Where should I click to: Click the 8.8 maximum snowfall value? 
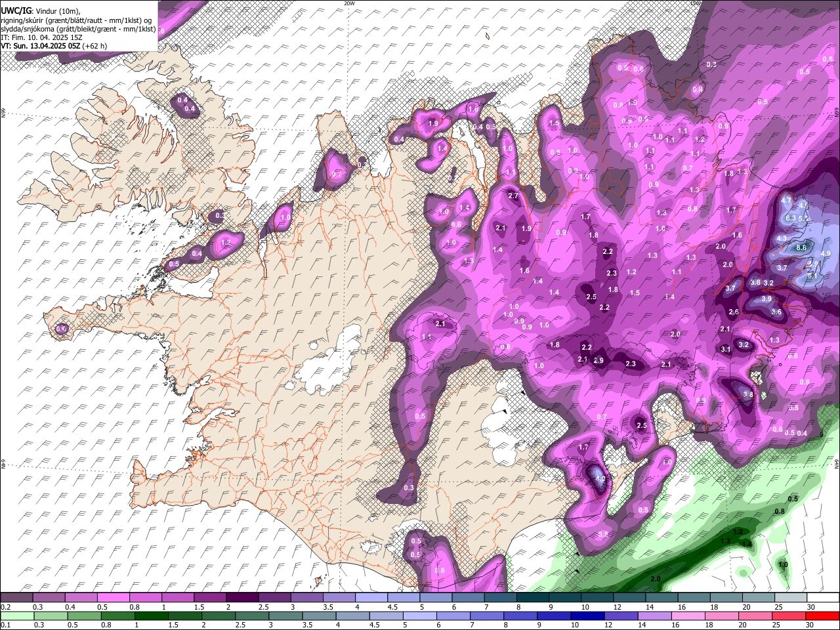[x=801, y=247]
